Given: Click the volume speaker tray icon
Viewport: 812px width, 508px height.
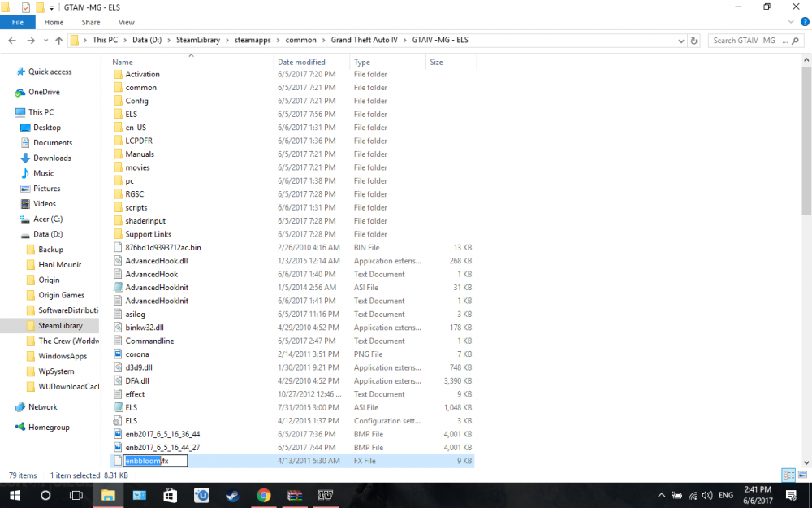Looking at the screenshot, I should coord(707,496).
